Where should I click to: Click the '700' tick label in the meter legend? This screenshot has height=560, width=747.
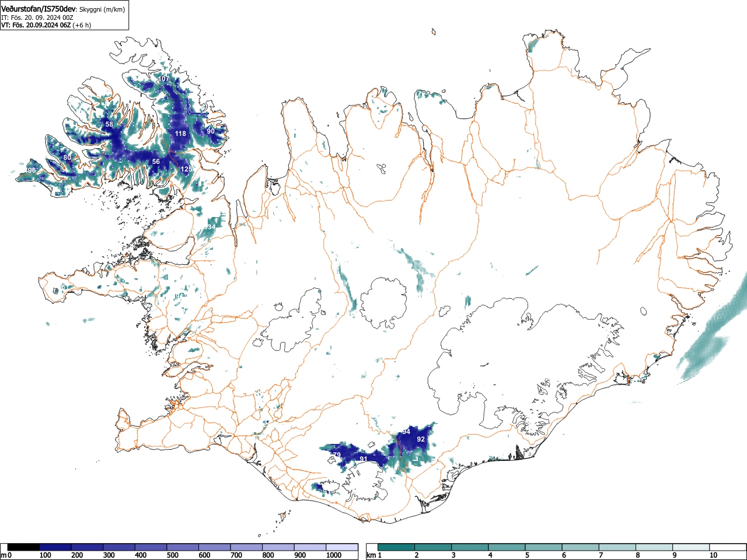(x=236, y=555)
